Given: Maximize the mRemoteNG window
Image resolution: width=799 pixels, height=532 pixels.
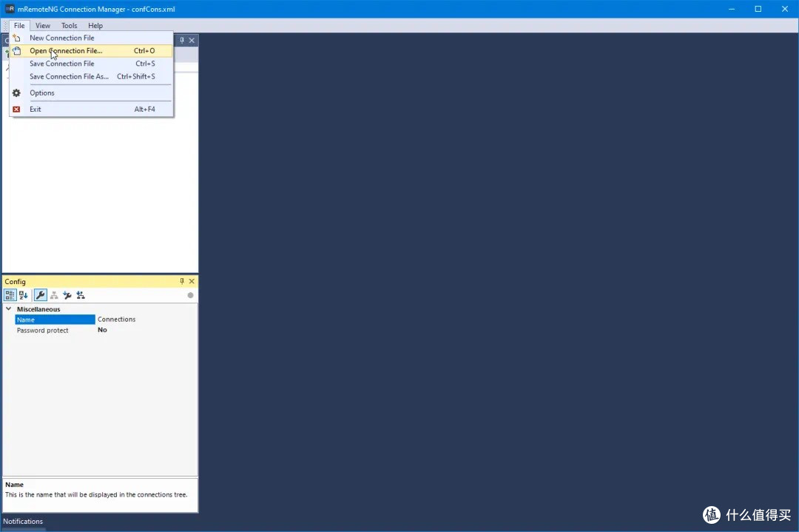Looking at the screenshot, I should [x=758, y=9].
